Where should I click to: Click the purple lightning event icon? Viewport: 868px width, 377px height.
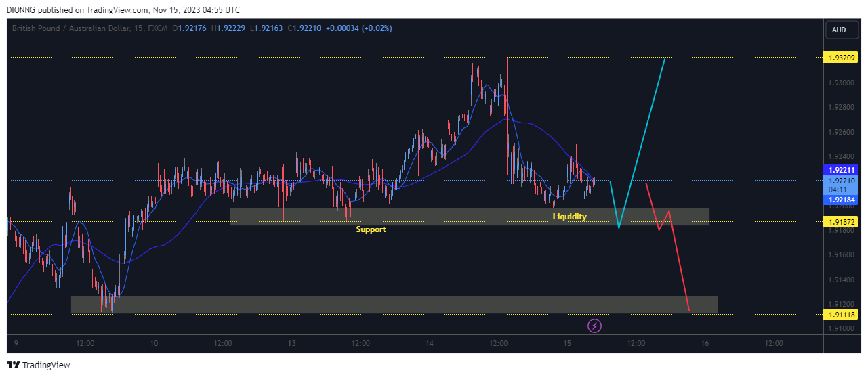click(595, 326)
